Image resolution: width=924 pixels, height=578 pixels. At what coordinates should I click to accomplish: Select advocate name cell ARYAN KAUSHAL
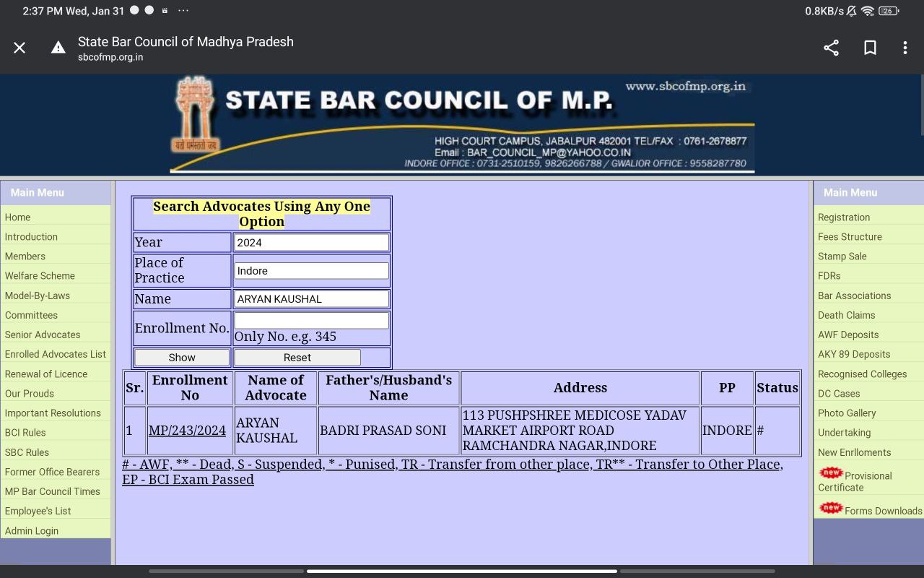click(x=276, y=431)
